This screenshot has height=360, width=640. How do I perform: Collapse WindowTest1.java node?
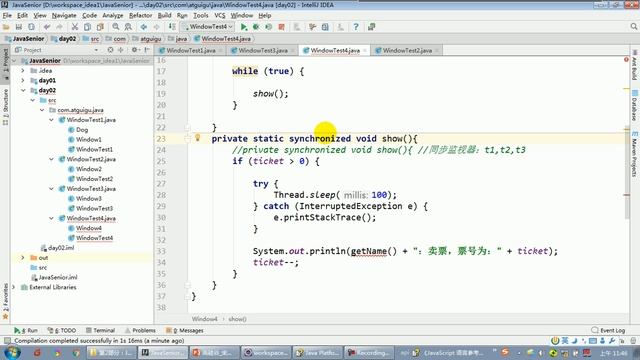coord(51,120)
